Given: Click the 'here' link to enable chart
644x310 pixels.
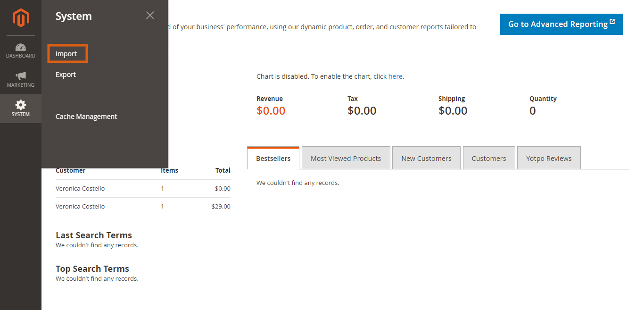Looking at the screenshot, I should tap(395, 76).
